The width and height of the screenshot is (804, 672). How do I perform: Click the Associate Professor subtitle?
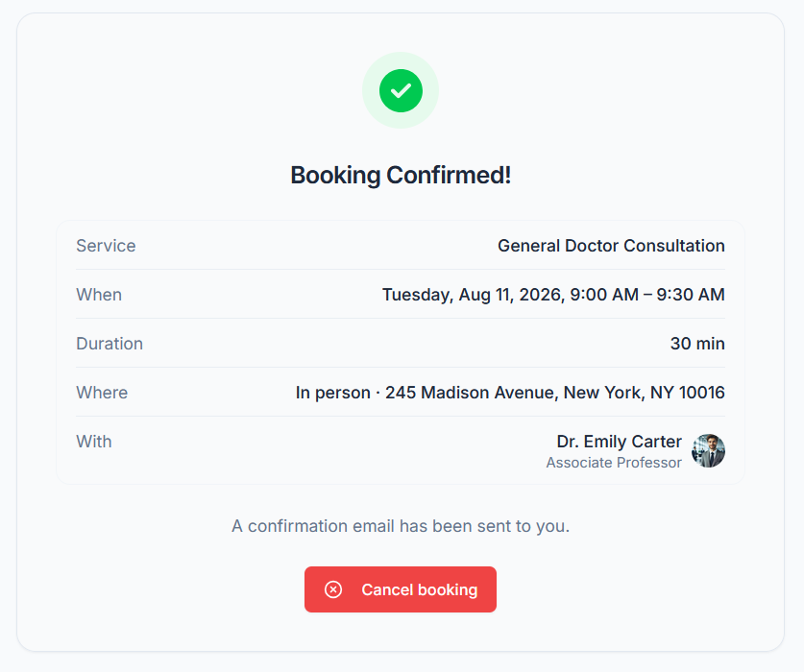point(614,463)
